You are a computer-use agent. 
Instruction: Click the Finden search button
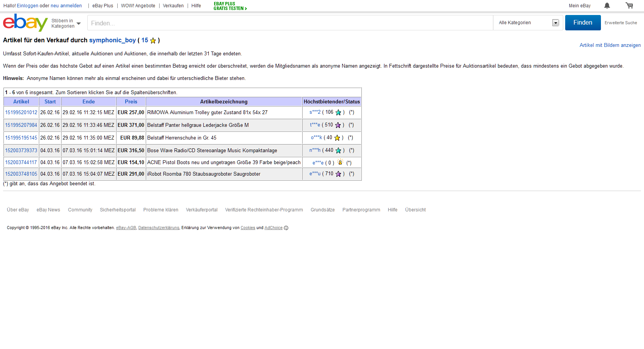pos(583,23)
